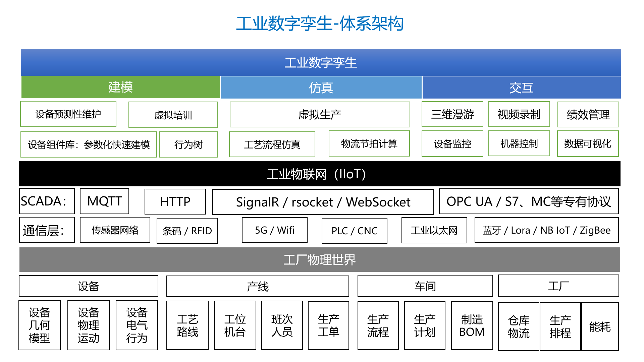Image resolution: width=644 pixels, height=362 pixels.
Task: Select the 工位机台 box
Action: tap(235, 325)
